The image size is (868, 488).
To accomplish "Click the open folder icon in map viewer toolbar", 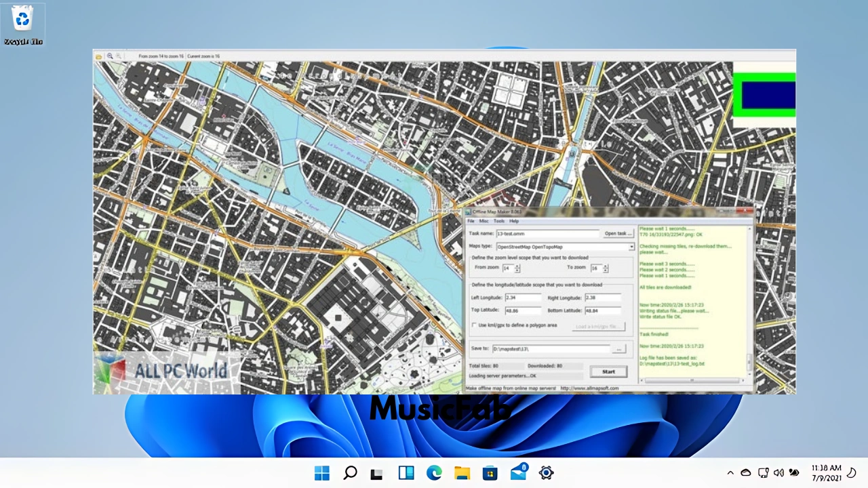I will (99, 56).
